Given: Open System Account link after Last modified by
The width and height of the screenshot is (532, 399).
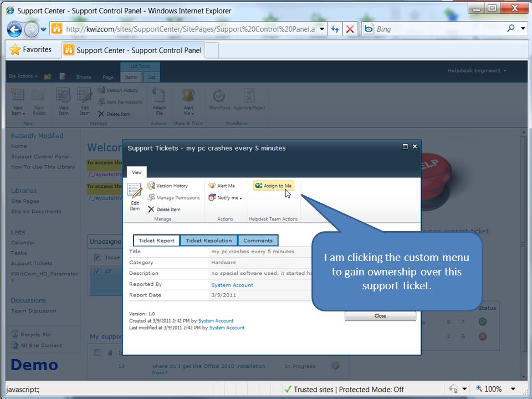Looking at the screenshot, I should coord(227,328).
